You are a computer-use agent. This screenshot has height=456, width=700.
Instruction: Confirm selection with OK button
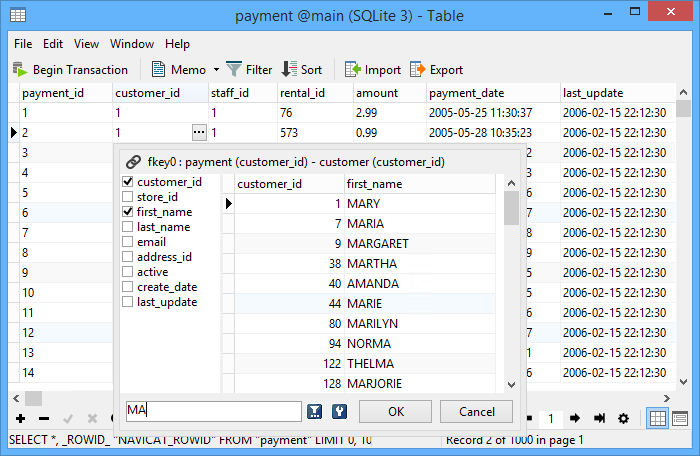(396, 411)
